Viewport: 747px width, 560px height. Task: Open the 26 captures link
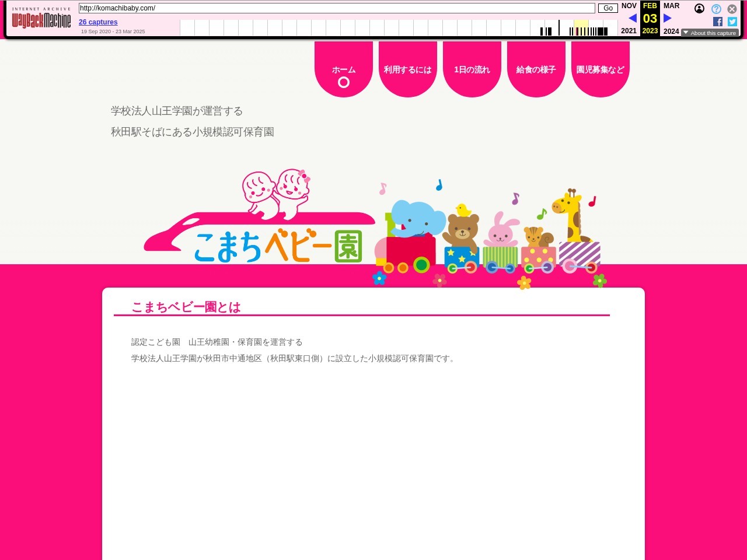(x=98, y=22)
